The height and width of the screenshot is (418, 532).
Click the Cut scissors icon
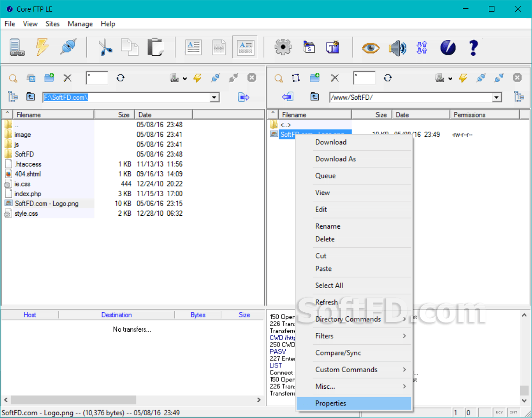click(105, 47)
